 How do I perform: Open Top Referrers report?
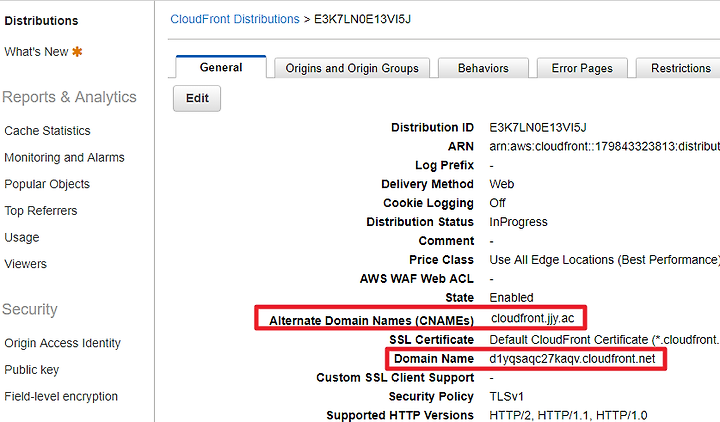pyautogui.click(x=41, y=211)
